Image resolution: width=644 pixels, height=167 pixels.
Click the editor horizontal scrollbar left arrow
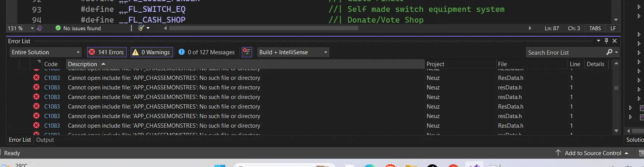[165, 28]
